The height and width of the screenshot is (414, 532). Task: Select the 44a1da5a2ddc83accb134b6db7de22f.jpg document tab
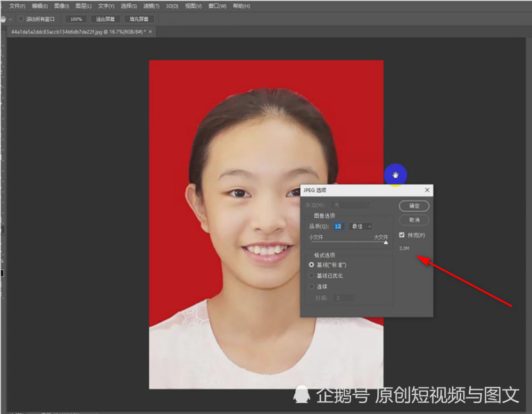(x=78, y=32)
